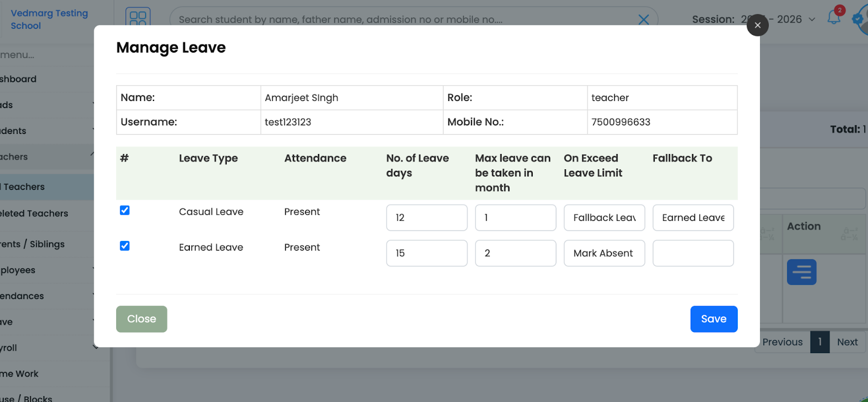Open Dashboard sidebar item

[47, 79]
